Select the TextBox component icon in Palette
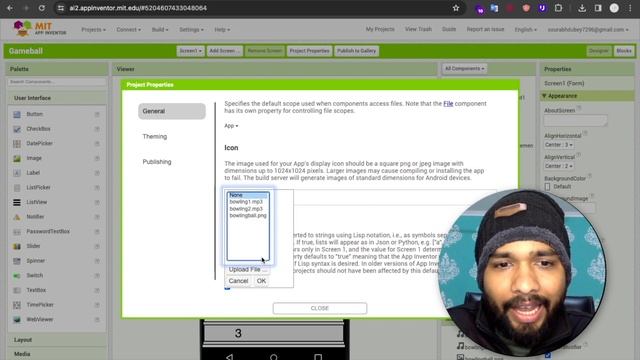This screenshot has height=360, width=640. (x=17, y=290)
